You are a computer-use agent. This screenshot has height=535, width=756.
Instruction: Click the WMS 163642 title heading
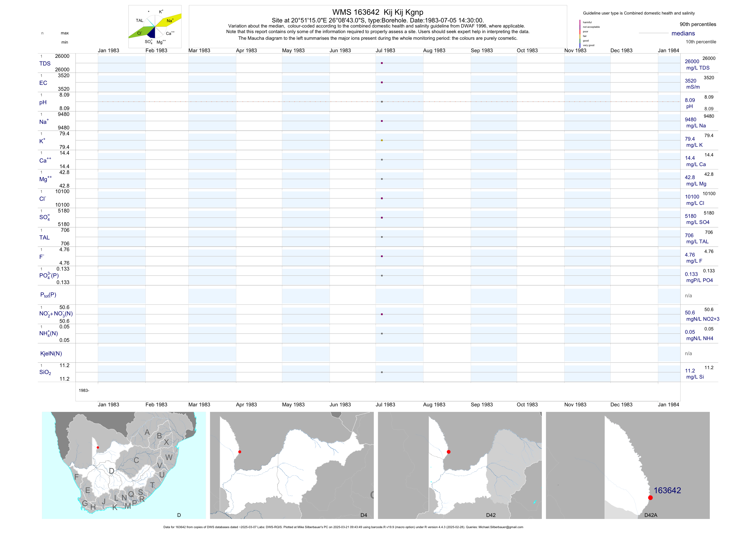tap(378, 12)
